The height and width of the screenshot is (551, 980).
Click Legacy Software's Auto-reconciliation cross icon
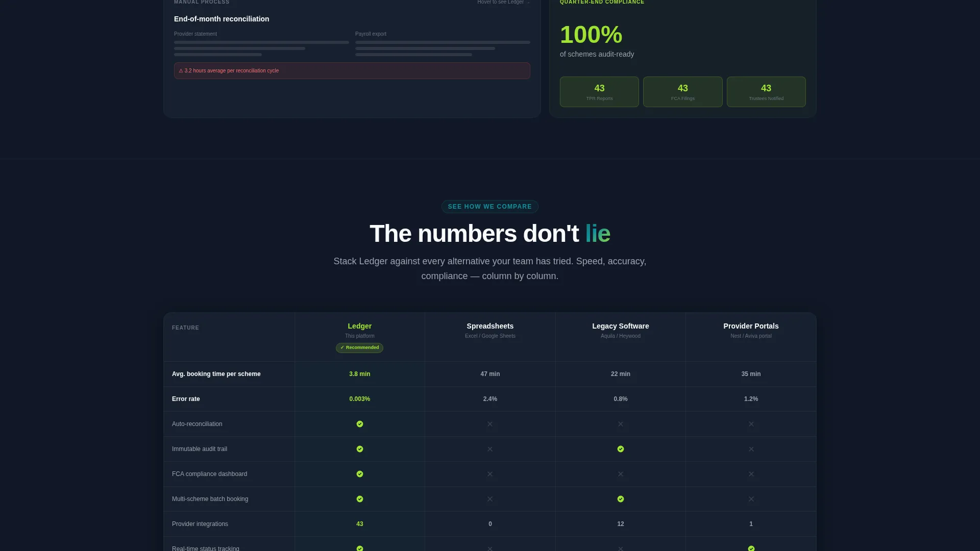[x=621, y=424]
